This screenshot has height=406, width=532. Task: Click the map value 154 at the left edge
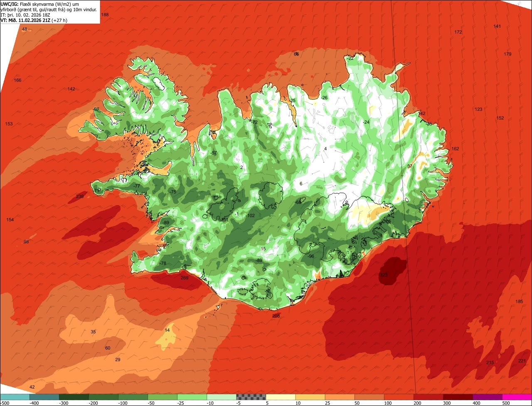click(x=10, y=220)
